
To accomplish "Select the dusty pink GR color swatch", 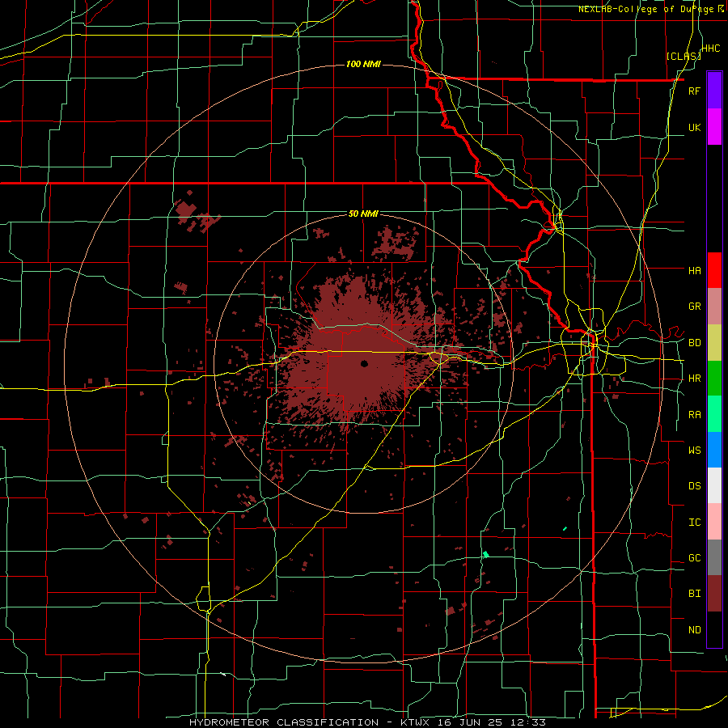I will tap(714, 307).
